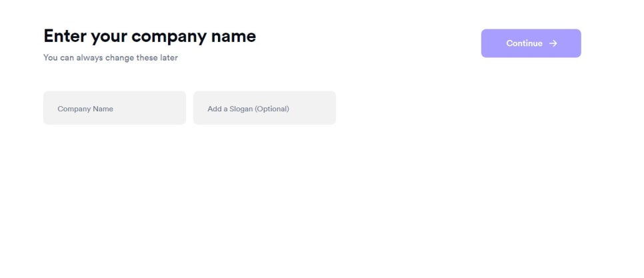Select the 'Enter your company name' heading
644x278 pixels.
pyautogui.click(x=150, y=36)
